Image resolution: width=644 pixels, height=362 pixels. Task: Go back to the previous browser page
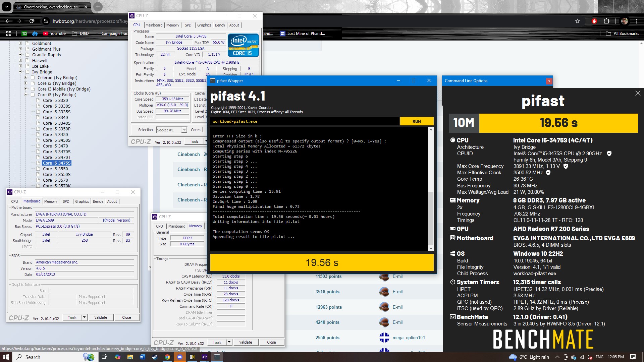click(7, 21)
